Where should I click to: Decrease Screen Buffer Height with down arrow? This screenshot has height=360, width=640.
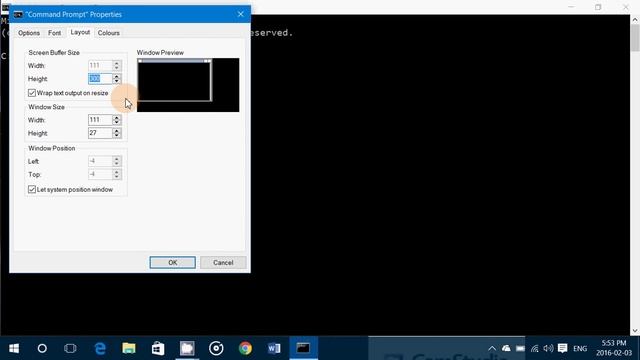[x=117, y=81]
